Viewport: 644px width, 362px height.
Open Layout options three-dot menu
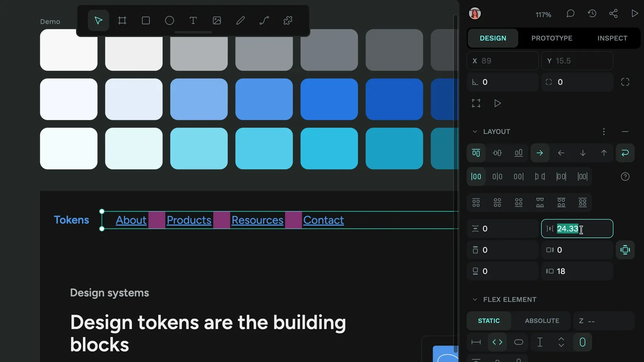(604, 131)
